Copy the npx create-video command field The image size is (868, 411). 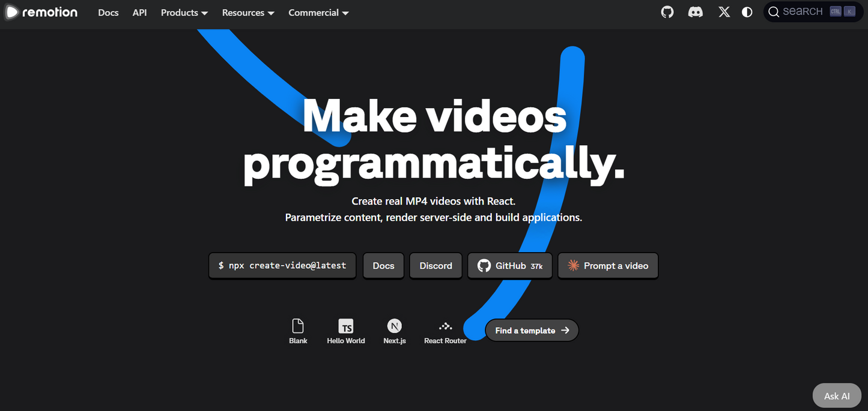[x=282, y=265]
